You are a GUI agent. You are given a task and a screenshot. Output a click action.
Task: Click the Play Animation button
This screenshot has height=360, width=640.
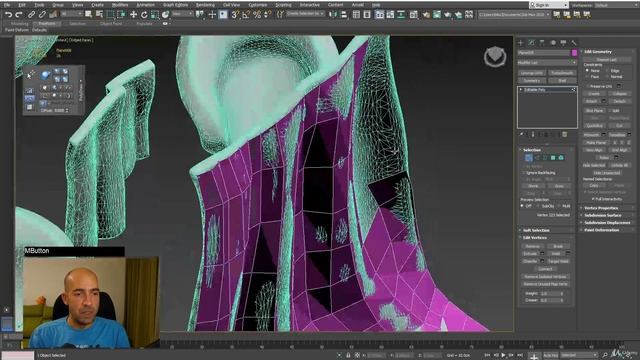pyautogui.click(x=503, y=355)
